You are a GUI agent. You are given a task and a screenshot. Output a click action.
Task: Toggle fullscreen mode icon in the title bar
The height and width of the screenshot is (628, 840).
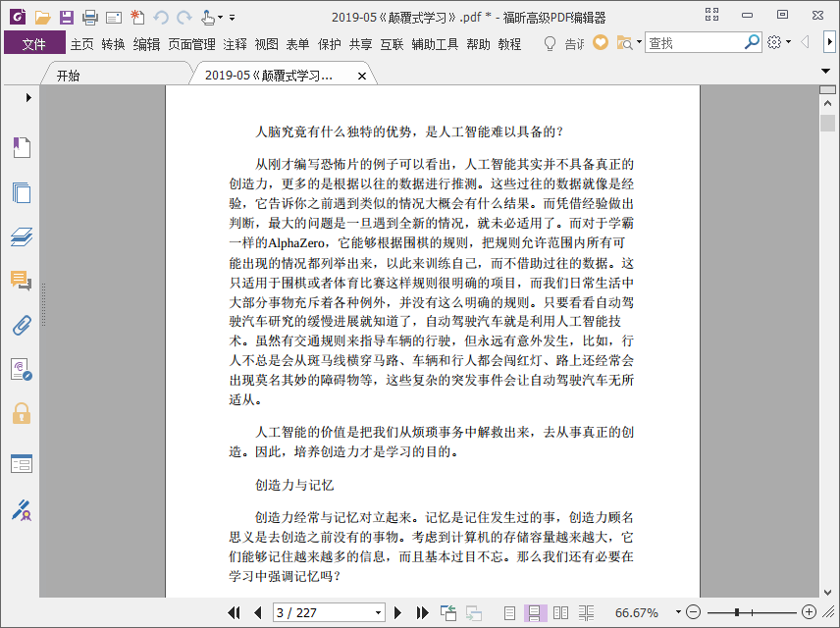click(x=711, y=15)
